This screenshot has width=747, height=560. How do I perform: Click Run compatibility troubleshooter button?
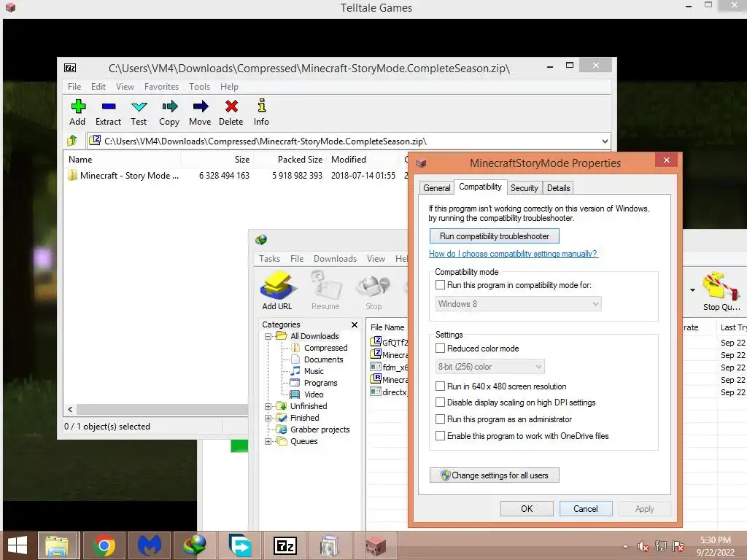(494, 236)
